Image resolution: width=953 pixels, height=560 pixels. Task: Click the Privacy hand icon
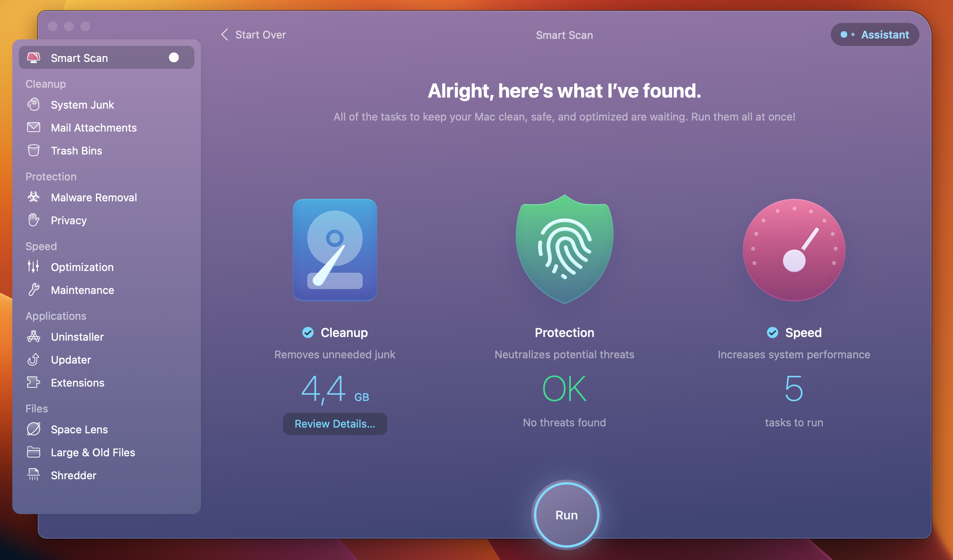(34, 220)
